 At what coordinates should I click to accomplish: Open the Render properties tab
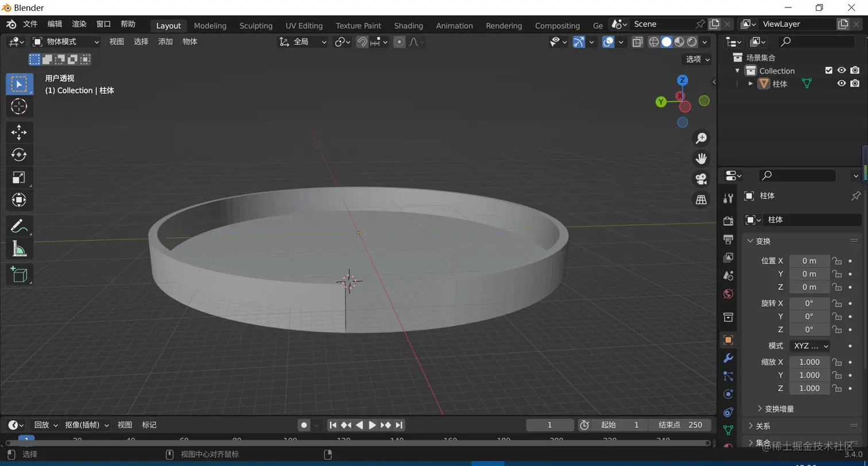(x=728, y=221)
